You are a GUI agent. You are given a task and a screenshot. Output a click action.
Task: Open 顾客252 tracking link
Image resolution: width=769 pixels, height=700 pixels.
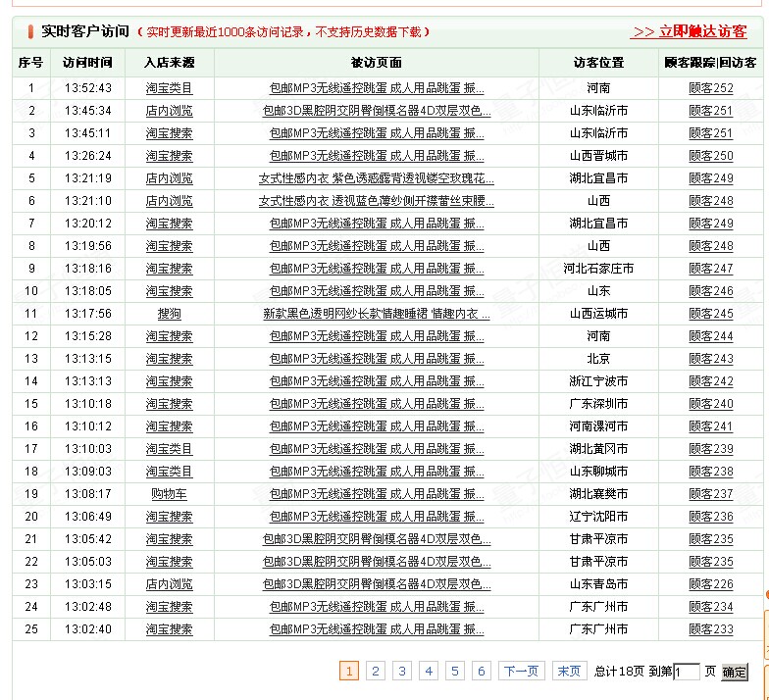click(x=711, y=88)
